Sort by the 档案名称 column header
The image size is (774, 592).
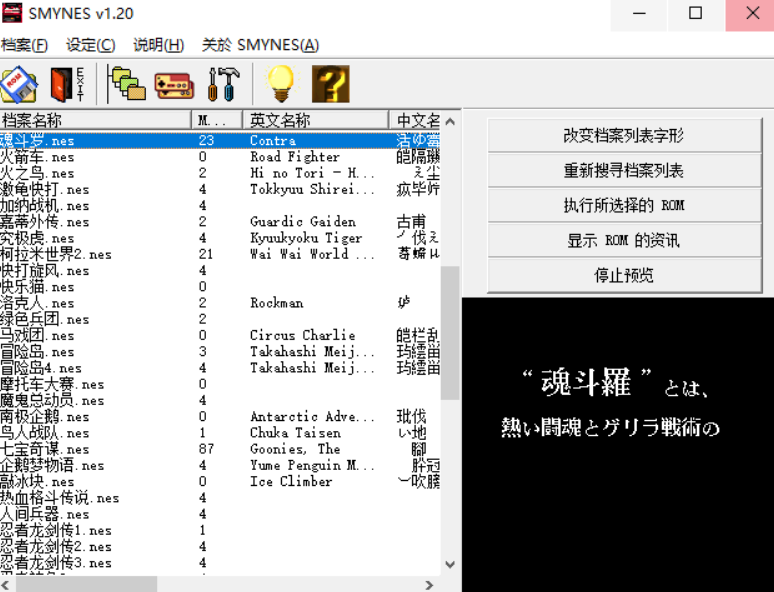click(x=95, y=120)
